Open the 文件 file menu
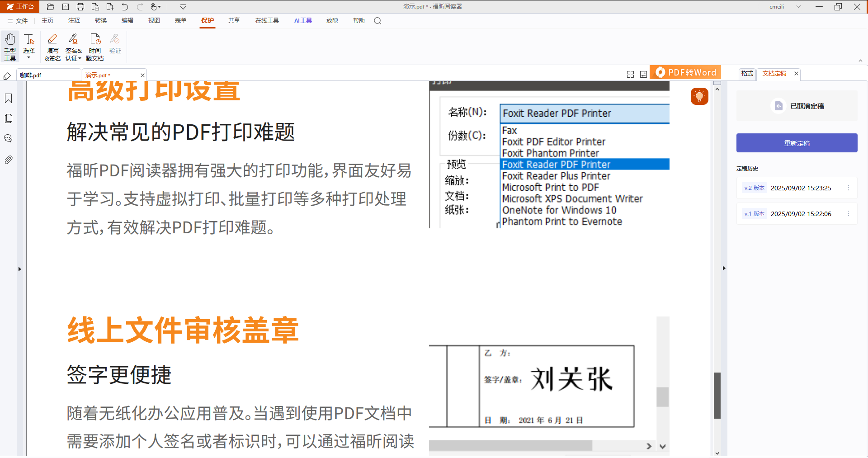 coord(18,21)
